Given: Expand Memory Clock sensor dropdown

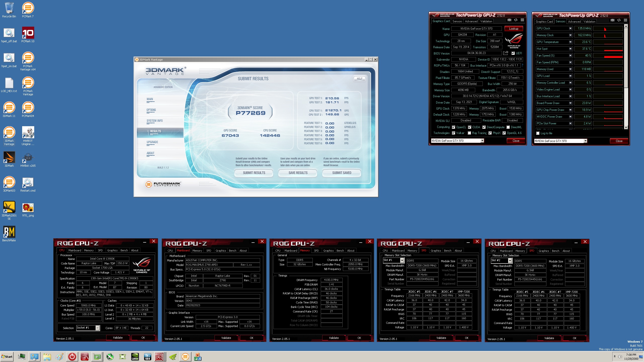Looking at the screenshot, I should (570, 35).
